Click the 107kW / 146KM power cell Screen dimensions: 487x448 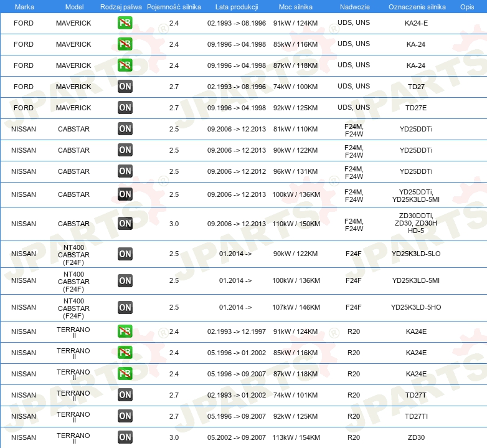click(296, 307)
